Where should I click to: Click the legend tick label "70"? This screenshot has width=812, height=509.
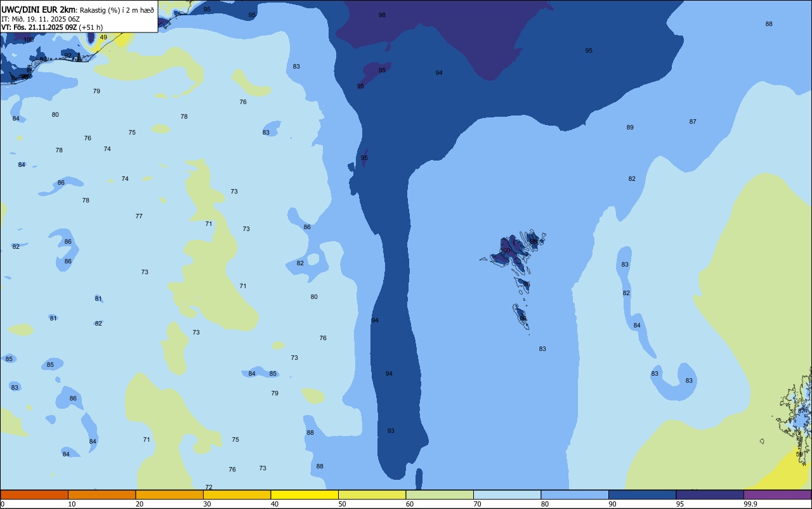coord(477,504)
